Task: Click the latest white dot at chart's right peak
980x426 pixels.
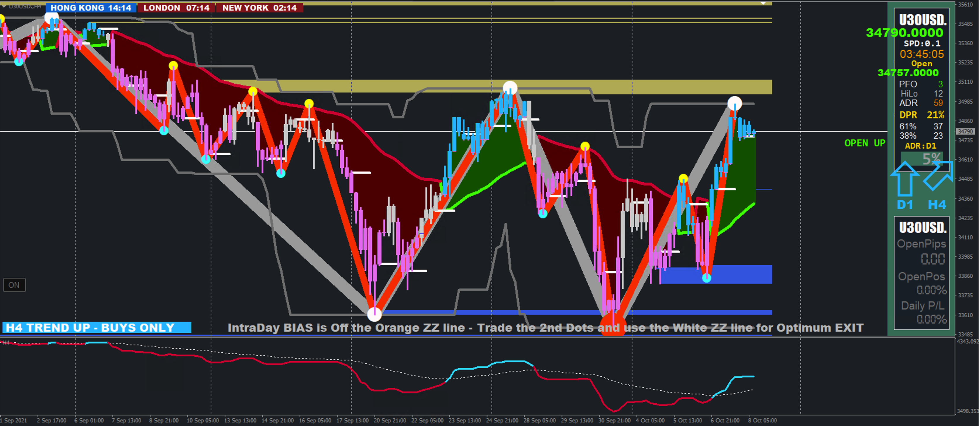Action: (734, 103)
